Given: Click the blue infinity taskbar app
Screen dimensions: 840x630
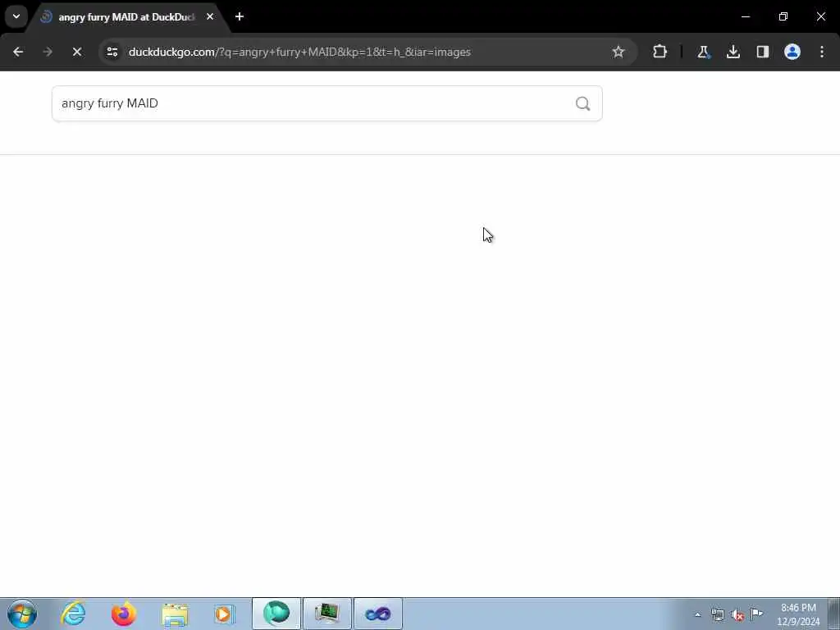Looking at the screenshot, I should point(377,614).
